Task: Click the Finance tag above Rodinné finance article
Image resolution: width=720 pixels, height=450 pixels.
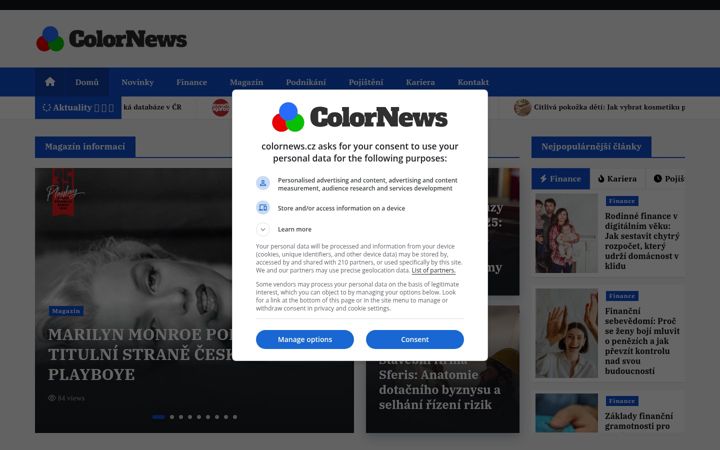Action: [622, 201]
